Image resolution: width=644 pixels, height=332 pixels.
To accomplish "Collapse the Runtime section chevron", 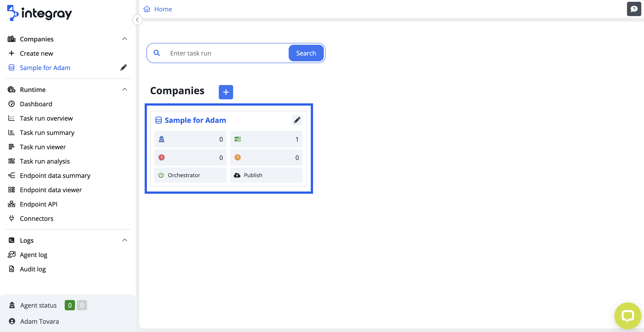I will 125,89.
